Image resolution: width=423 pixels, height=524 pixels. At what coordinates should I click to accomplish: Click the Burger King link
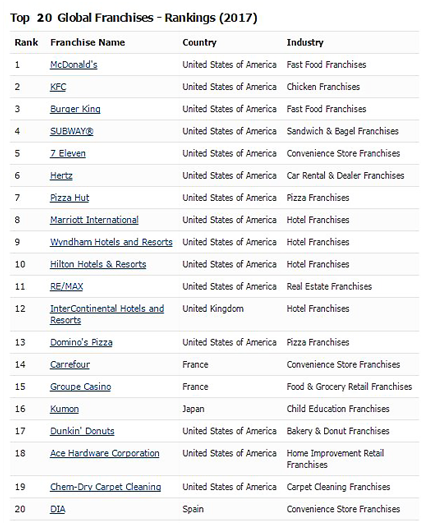click(75, 109)
